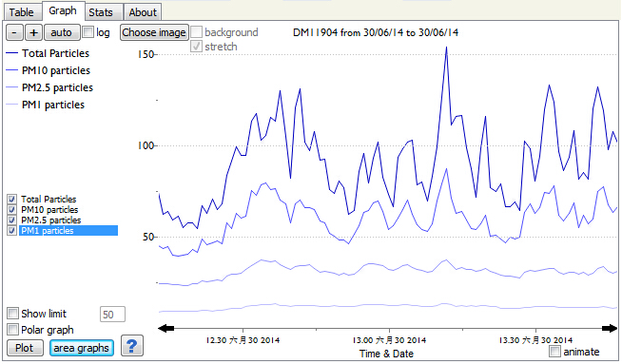Image resolution: width=622 pixels, height=364 pixels.
Task: Click the plus zoom-in button
Action: tap(33, 32)
